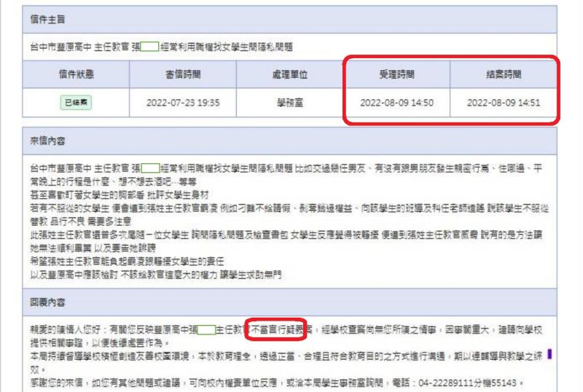This screenshot has height=392, width=583.
Task: Select the 信件主旨 section header
Action: click(x=289, y=20)
